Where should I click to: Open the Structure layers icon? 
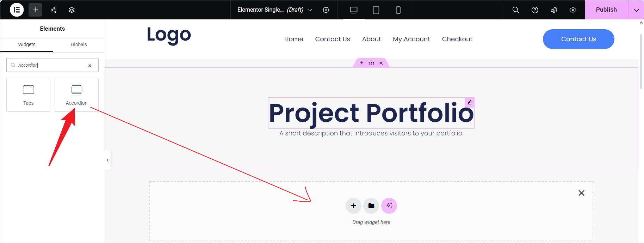coord(72,10)
